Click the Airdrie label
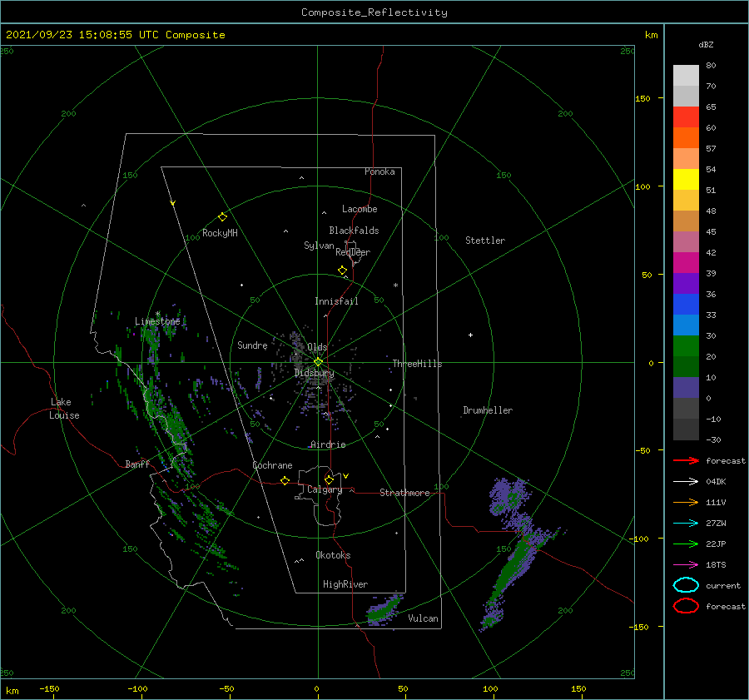Image resolution: width=749 pixels, height=700 pixels. (x=328, y=444)
